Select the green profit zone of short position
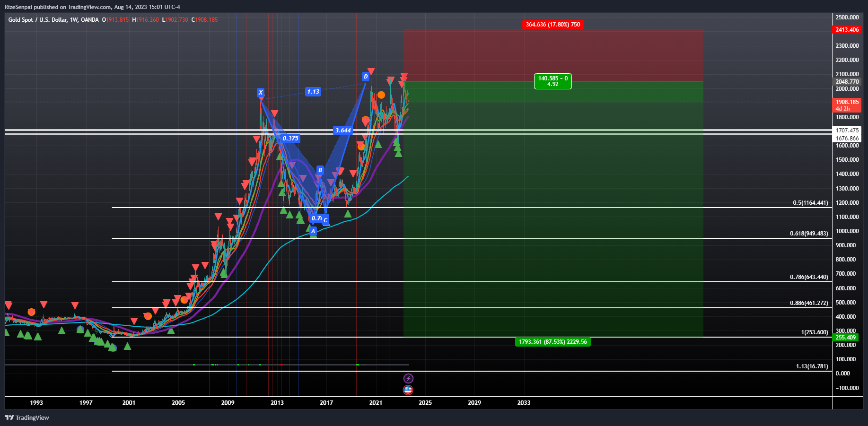 pos(553,209)
